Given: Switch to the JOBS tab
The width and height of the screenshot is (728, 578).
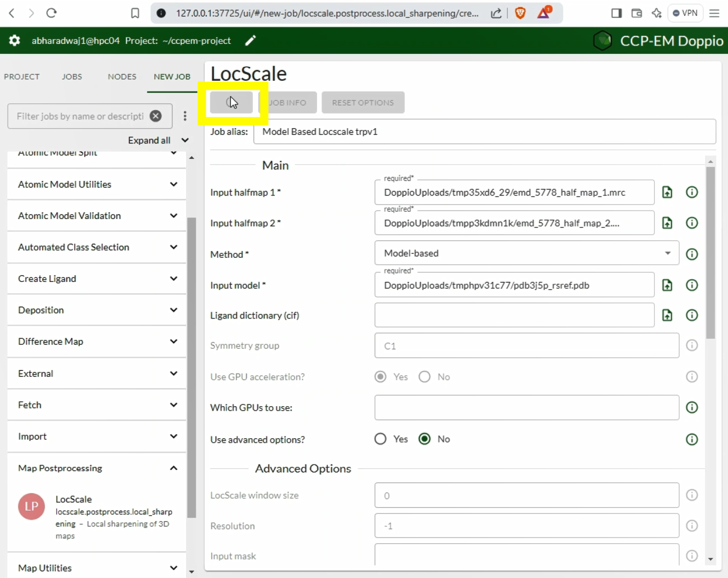Looking at the screenshot, I should (72, 76).
